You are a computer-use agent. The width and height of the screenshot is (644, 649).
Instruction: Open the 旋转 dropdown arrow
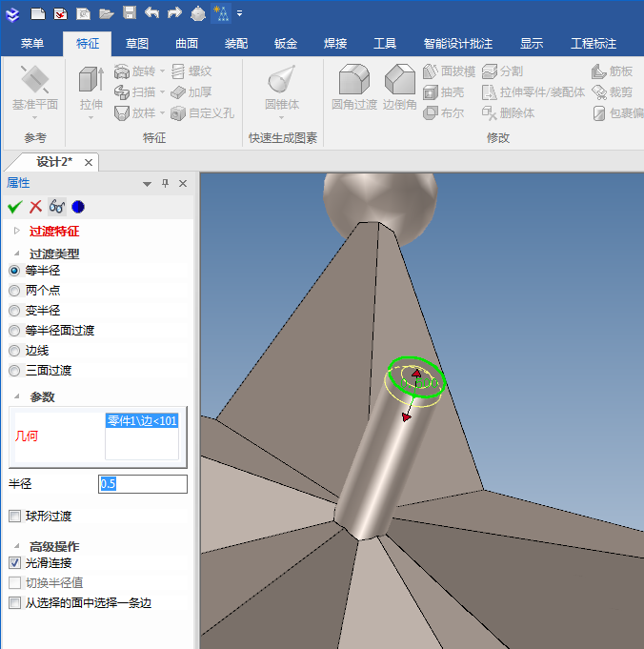coord(162,71)
